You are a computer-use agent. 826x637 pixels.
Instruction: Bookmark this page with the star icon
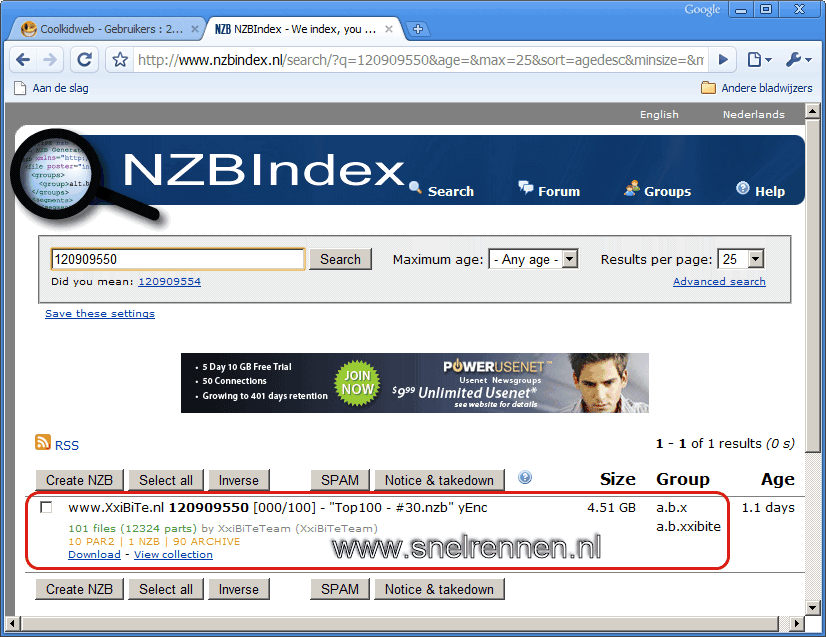[120, 60]
